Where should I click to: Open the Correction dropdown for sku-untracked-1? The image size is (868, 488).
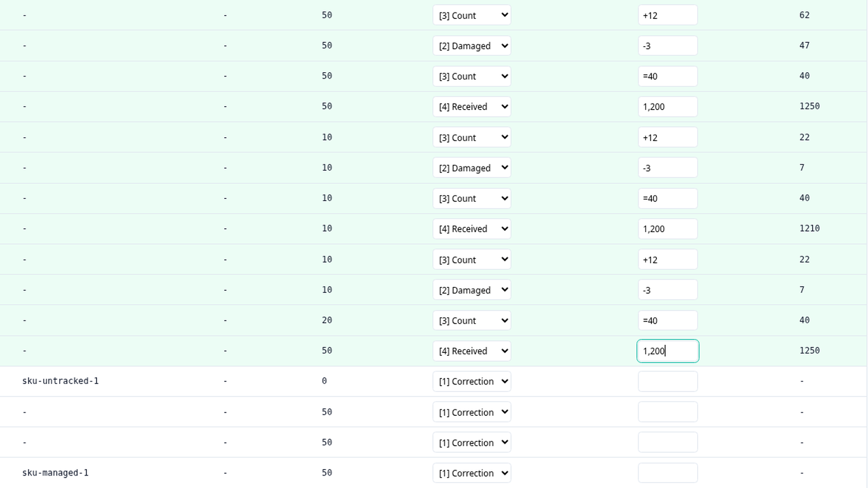tap(471, 381)
